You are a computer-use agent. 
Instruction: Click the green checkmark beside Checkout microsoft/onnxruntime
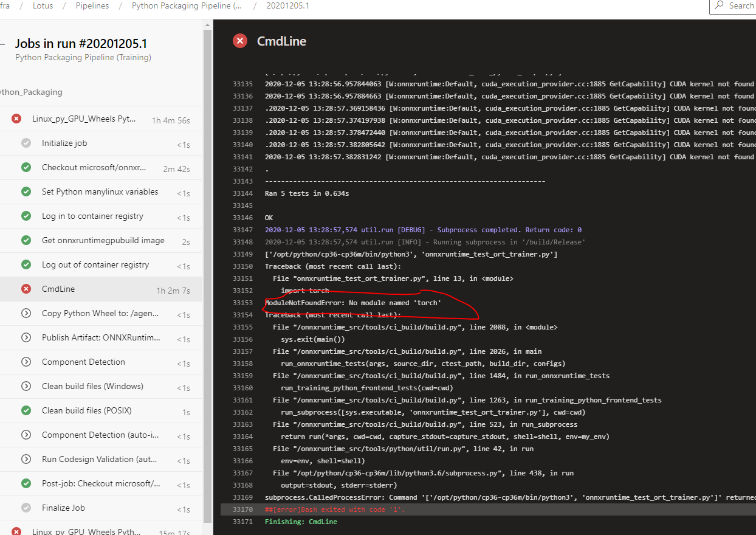point(26,167)
